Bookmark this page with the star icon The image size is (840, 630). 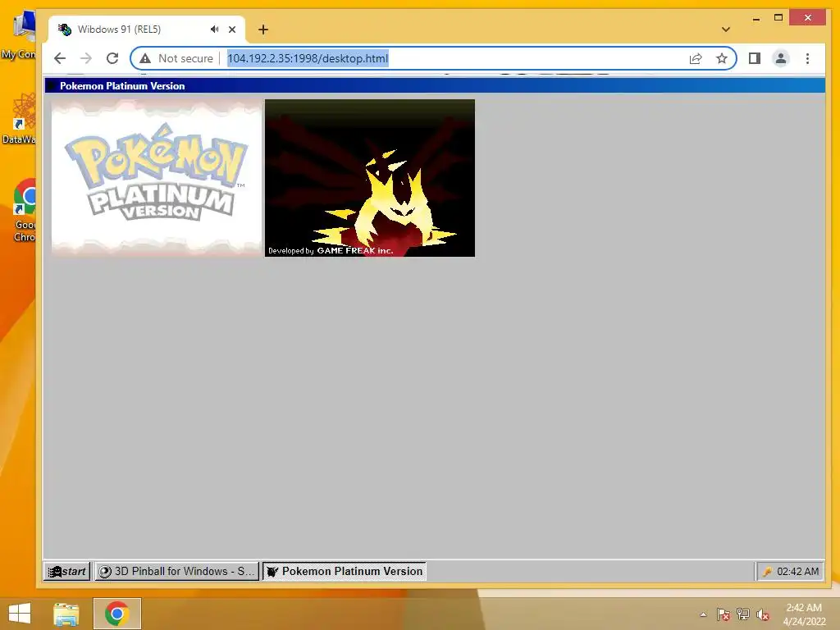722,58
